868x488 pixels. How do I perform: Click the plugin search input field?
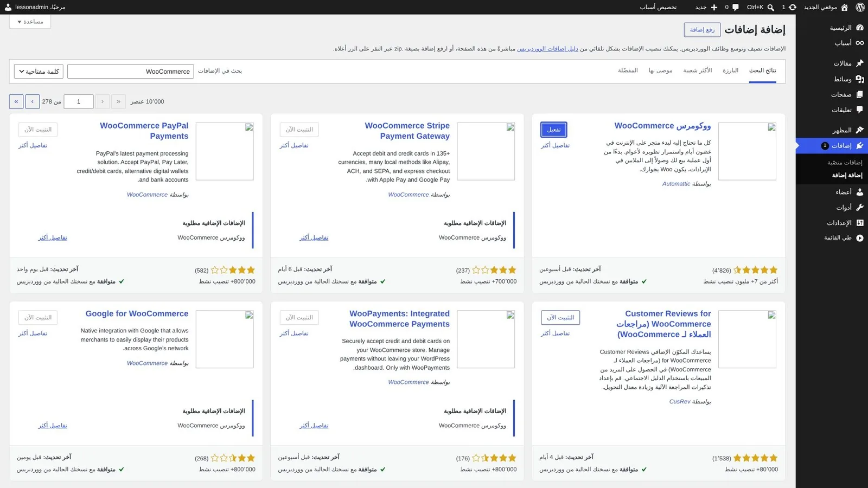[131, 71]
